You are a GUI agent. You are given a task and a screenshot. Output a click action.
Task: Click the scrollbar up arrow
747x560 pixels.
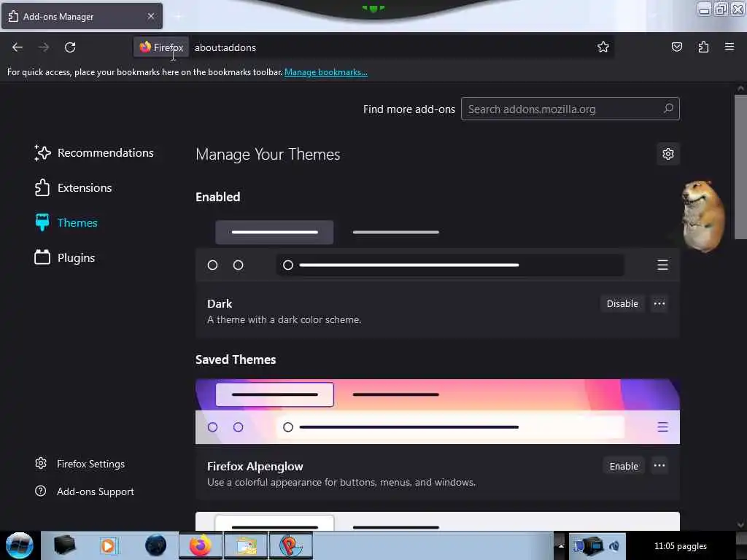[740, 88]
